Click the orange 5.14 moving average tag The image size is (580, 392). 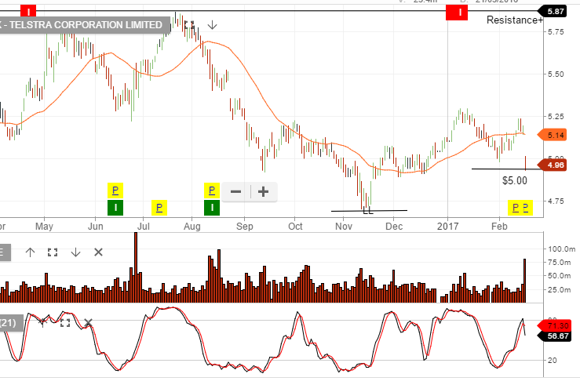[x=553, y=135]
